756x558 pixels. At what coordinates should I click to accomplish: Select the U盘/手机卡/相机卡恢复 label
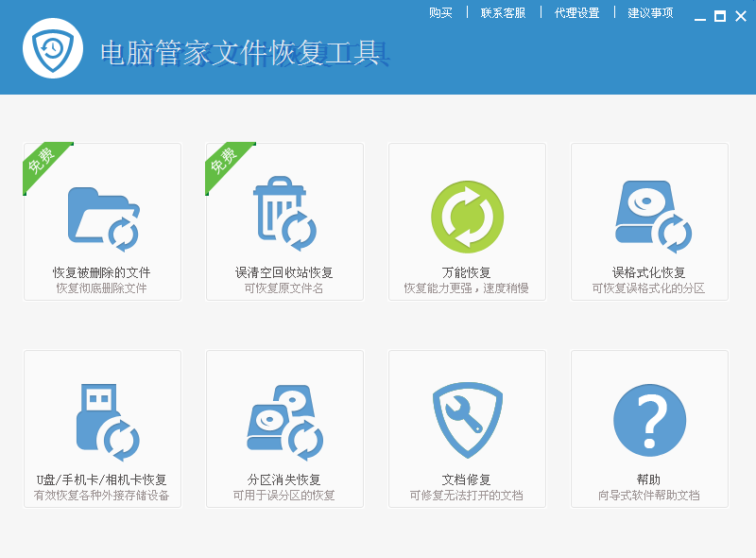point(102,480)
